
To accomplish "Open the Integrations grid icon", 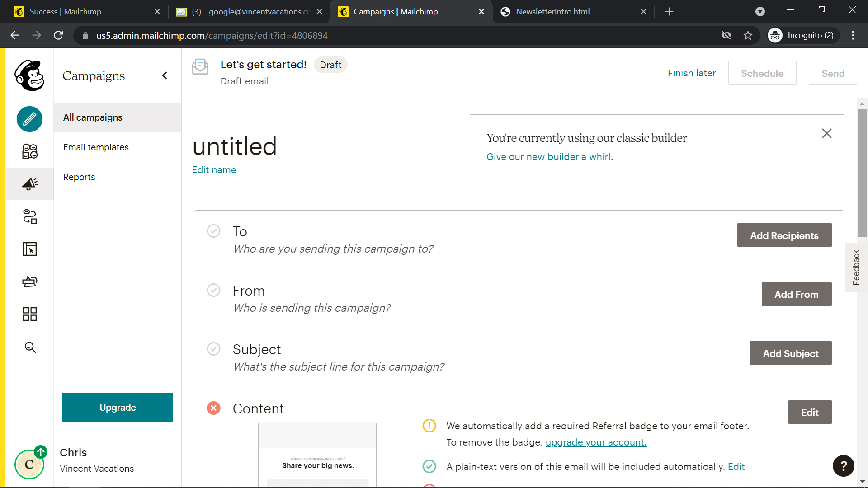I will click(30, 314).
